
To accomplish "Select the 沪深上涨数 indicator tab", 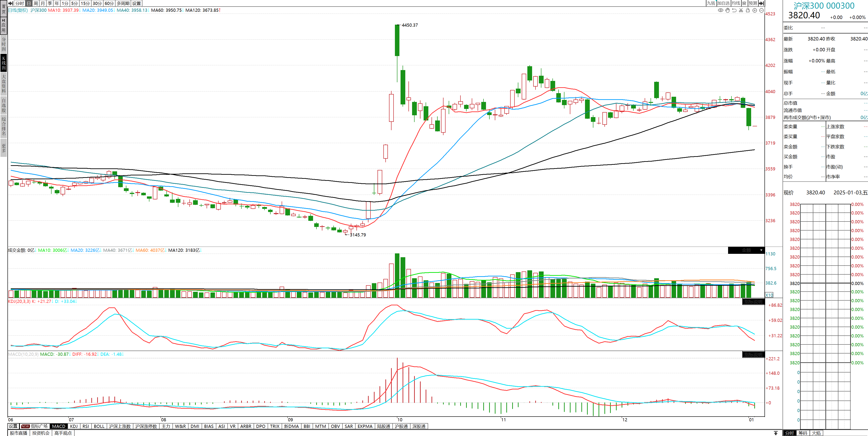I will point(120,426).
